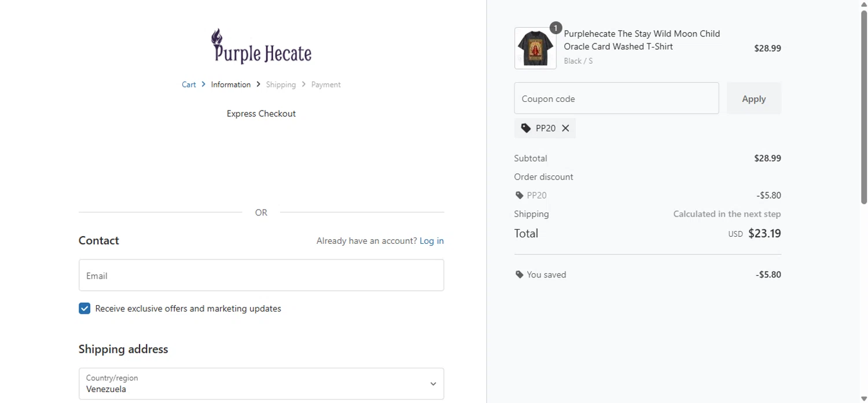Click the Express Checkout heading
Image resolution: width=868 pixels, height=403 pixels.
[261, 114]
